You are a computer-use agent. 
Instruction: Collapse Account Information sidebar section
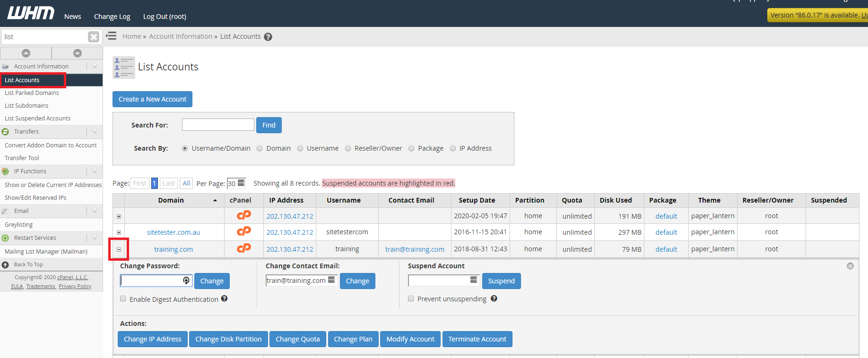(x=95, y=67)
